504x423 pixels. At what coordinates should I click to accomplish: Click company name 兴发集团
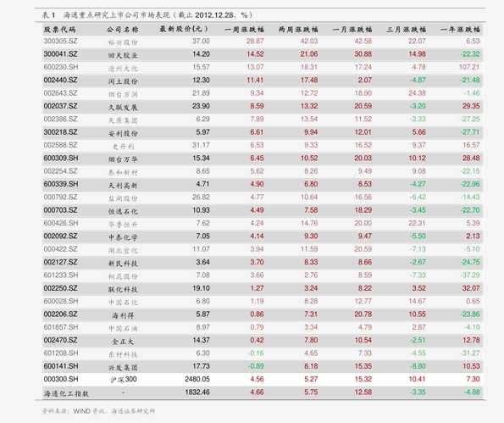[x=123, y=367]
